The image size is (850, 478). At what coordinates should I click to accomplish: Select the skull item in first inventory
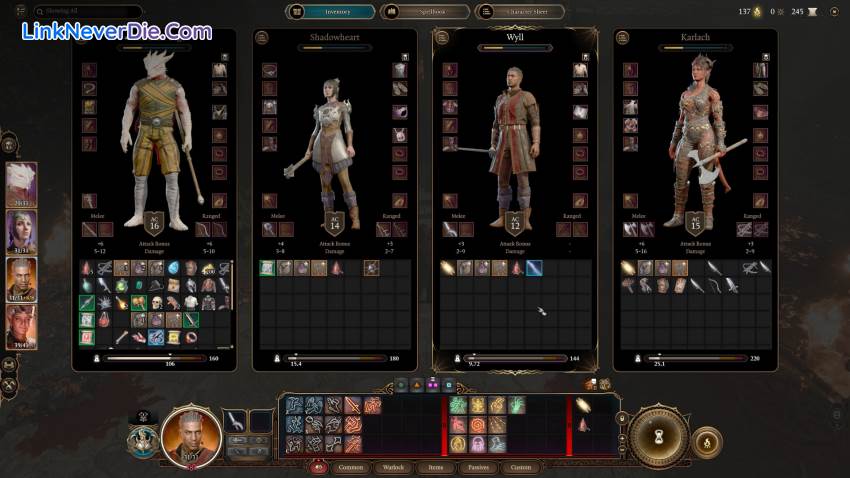[x=156, y=302]
